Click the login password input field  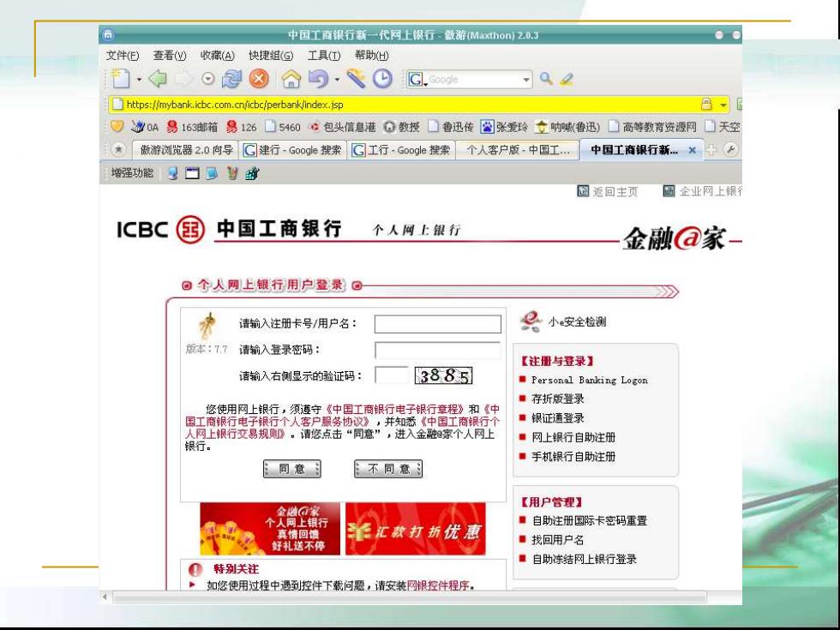click(438, 351)
